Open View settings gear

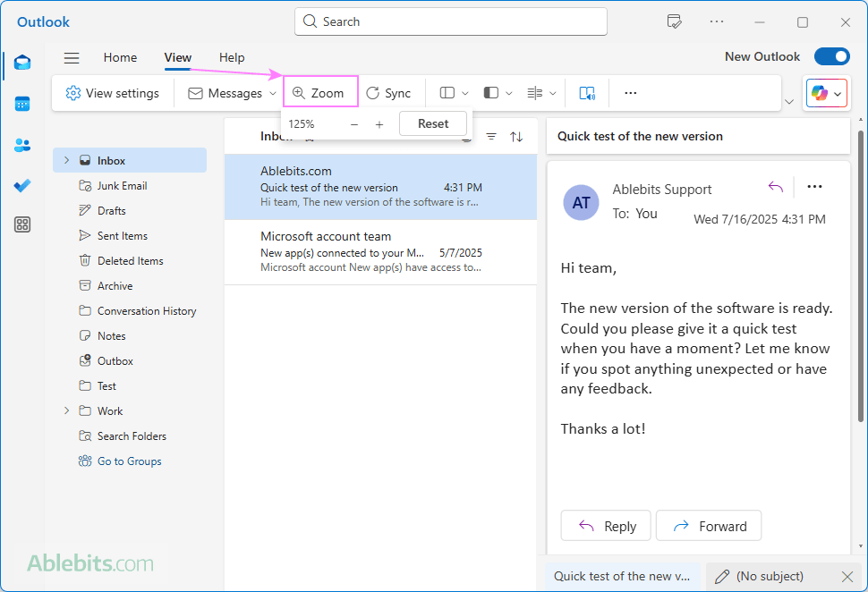pos(113,93)
